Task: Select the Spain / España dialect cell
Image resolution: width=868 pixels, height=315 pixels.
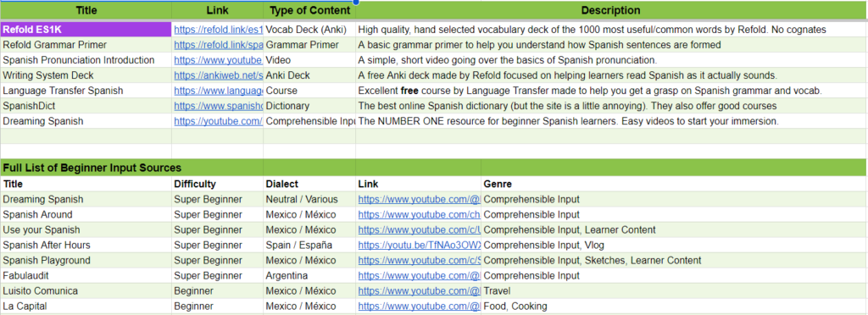Action: 309,245
